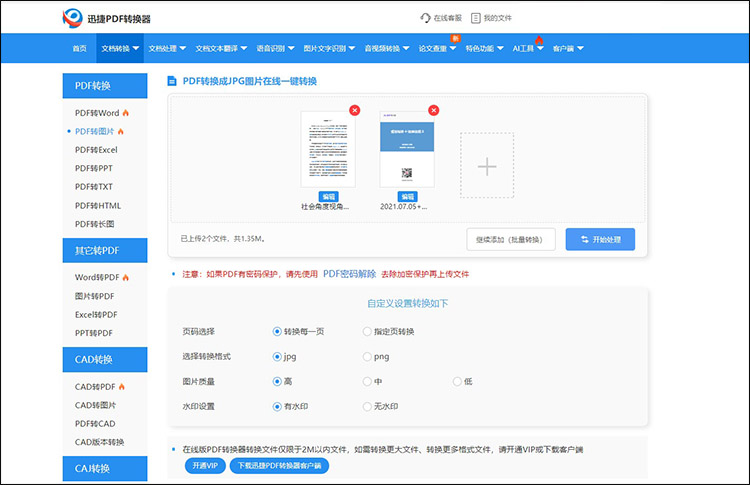This screenshot has width=750, height=485.
Task: Click 继续添加（批量转换）button
Action: (x=511, y=239)
